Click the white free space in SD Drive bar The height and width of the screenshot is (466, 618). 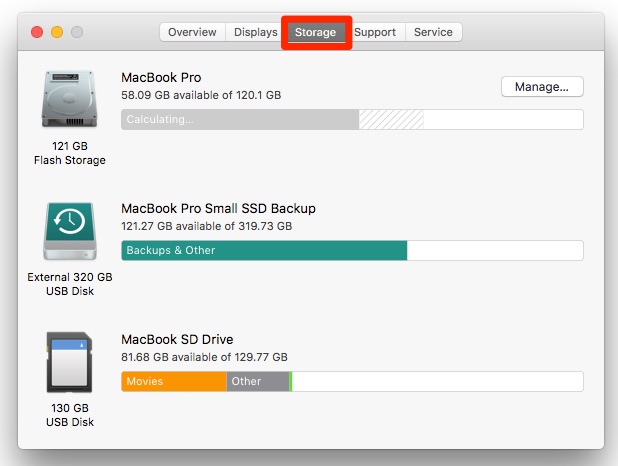tap(436, 381)
